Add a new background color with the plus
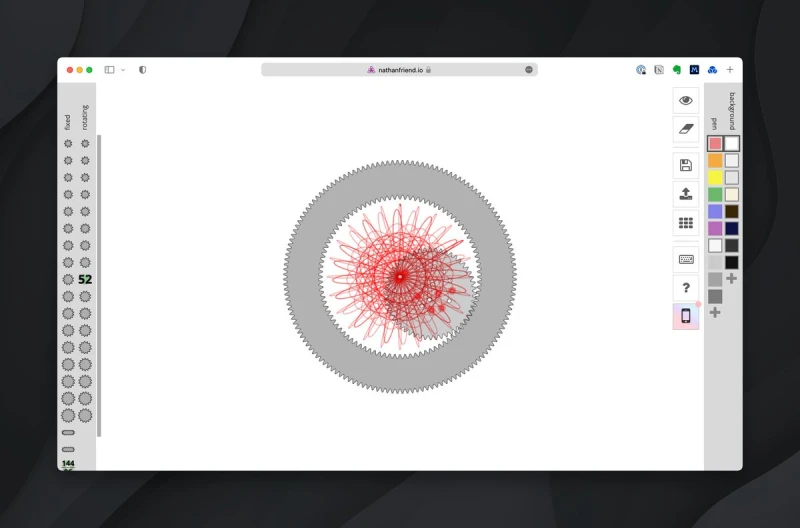Image resolution: width=800 pixels, height=528 pixels. pos(732,278)
